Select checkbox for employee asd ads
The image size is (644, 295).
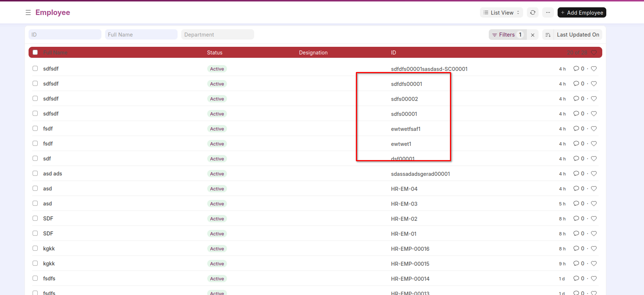point(35,173)
